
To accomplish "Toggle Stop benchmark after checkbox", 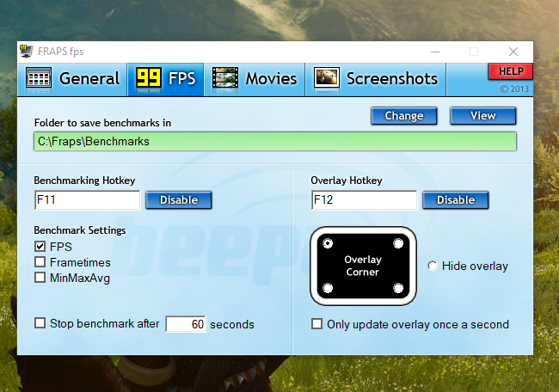I will coord(40,323).
